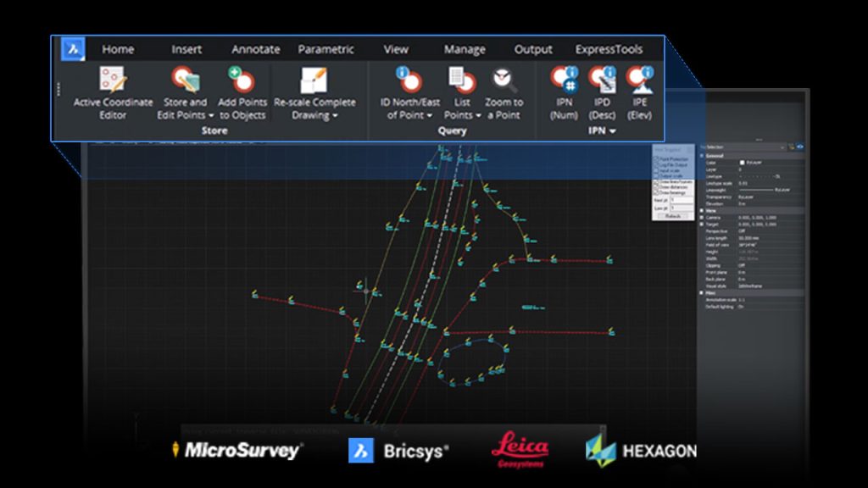Click the Refresh button in toggles panel
The height and width of the screenshot is (488, 868).
click(x=672, y=216)
